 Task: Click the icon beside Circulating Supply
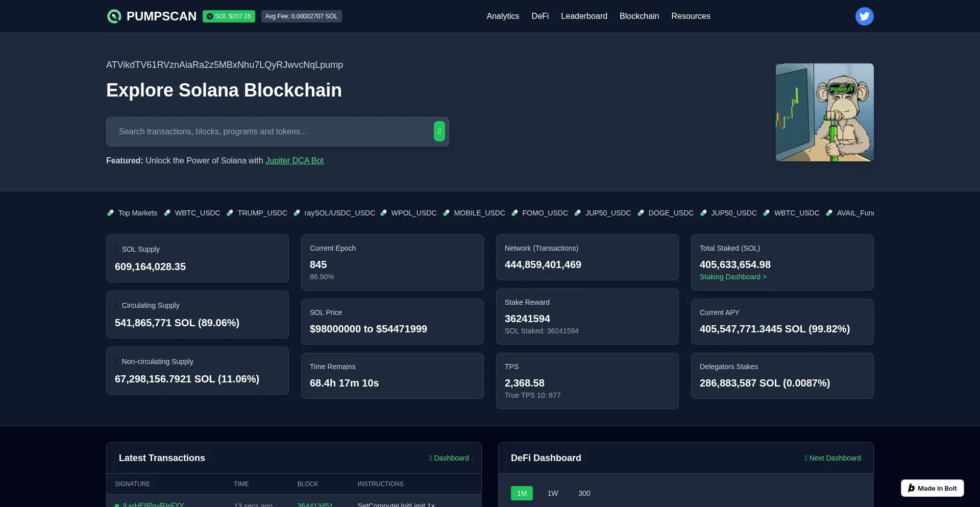coord(116,305)
